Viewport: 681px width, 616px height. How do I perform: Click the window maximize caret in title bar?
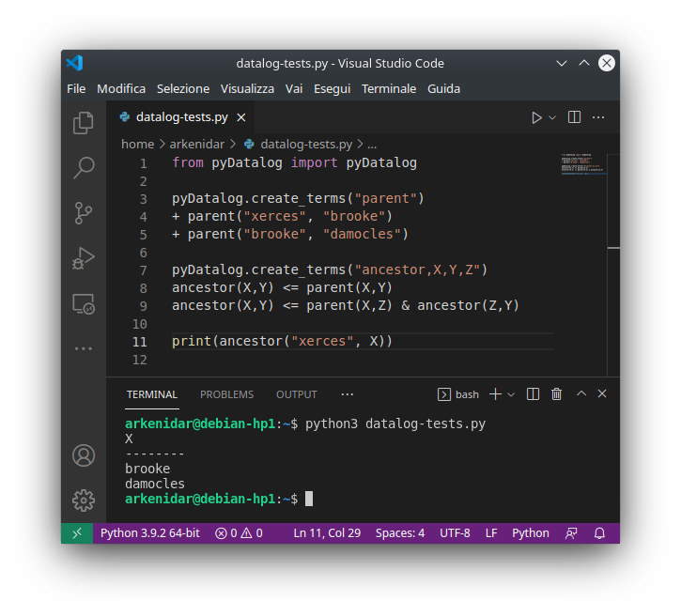click(x=584, y=63)
